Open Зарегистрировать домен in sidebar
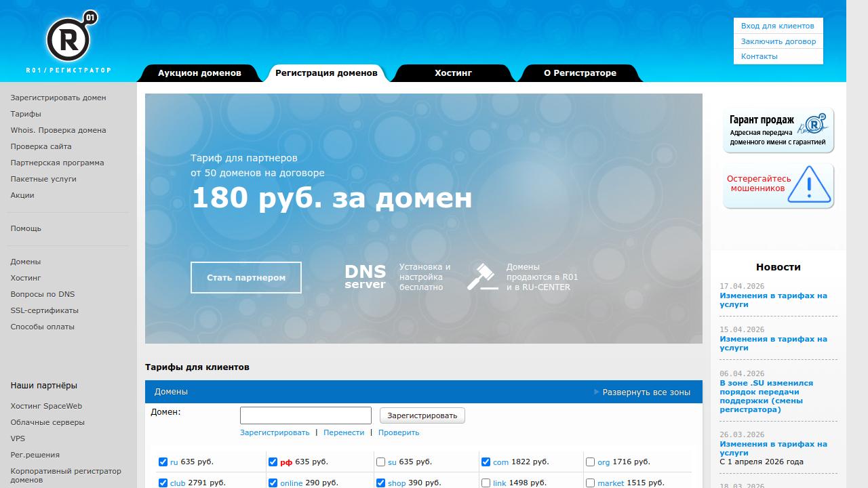868x488 pixels. coord(58,98)
